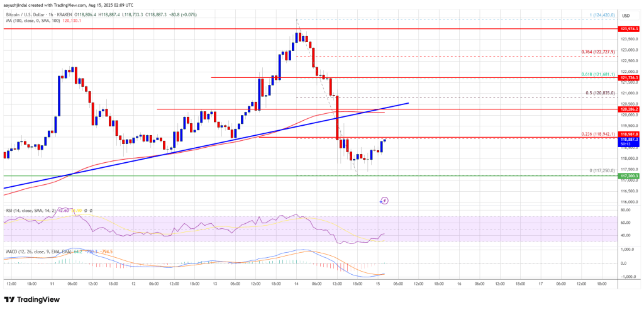Click the red 123,974.3 price label
This screenshot has width=644, height=310.
[628, 29]
